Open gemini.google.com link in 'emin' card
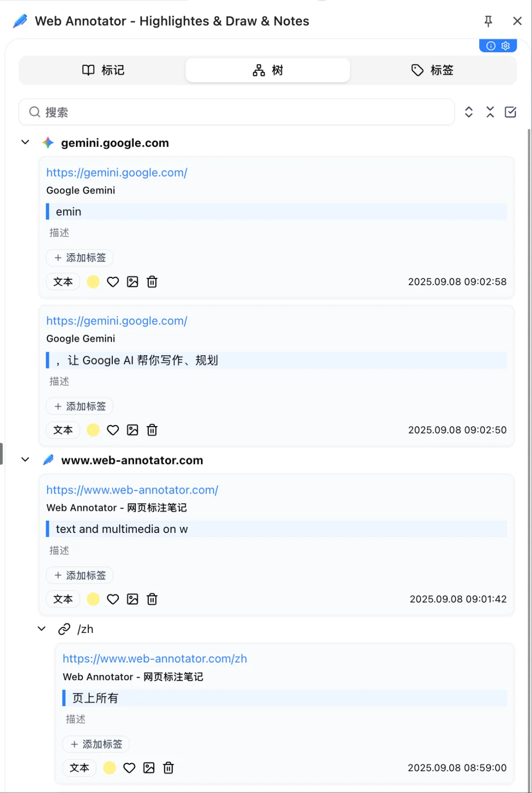Viewport: 532px width, 793px height. click(117, 172)
